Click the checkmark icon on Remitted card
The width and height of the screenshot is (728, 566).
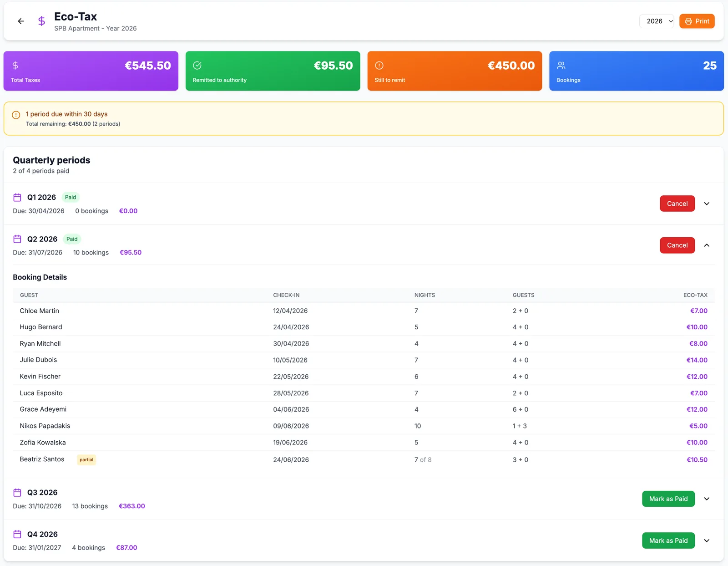click(197, 66)
